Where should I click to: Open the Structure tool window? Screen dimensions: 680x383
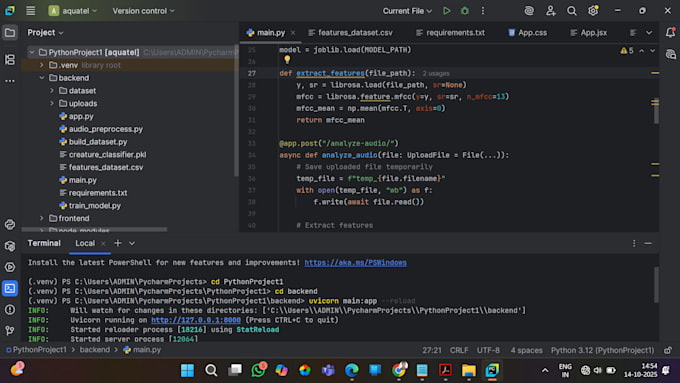[x=10, y=59]
